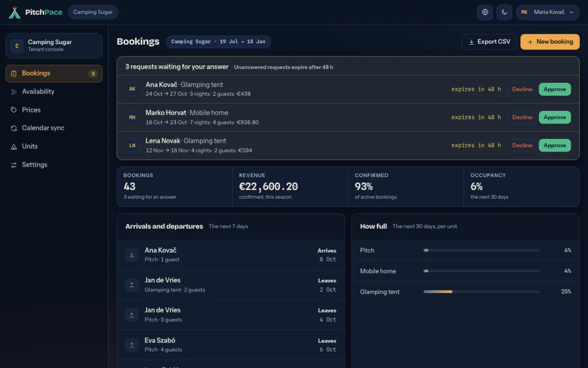
Task: Click the Bookings count badge 3
Action: click(93, 74)
